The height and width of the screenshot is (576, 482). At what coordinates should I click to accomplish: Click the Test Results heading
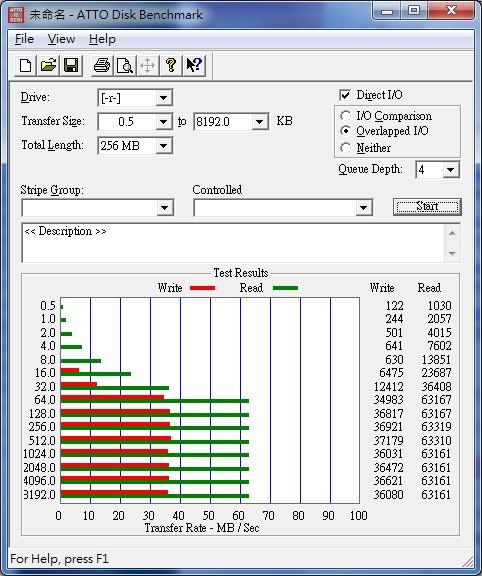[241, 273]
